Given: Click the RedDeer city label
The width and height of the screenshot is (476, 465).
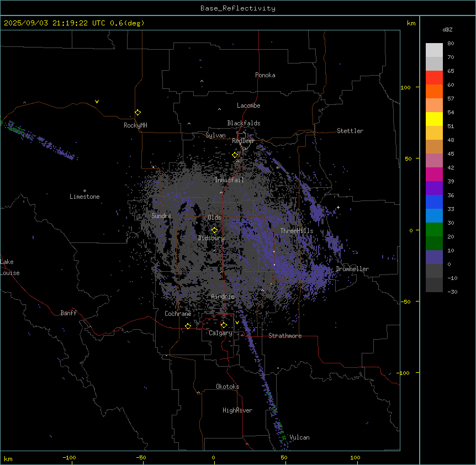Looking at the screenshot, I should (243, 141).
